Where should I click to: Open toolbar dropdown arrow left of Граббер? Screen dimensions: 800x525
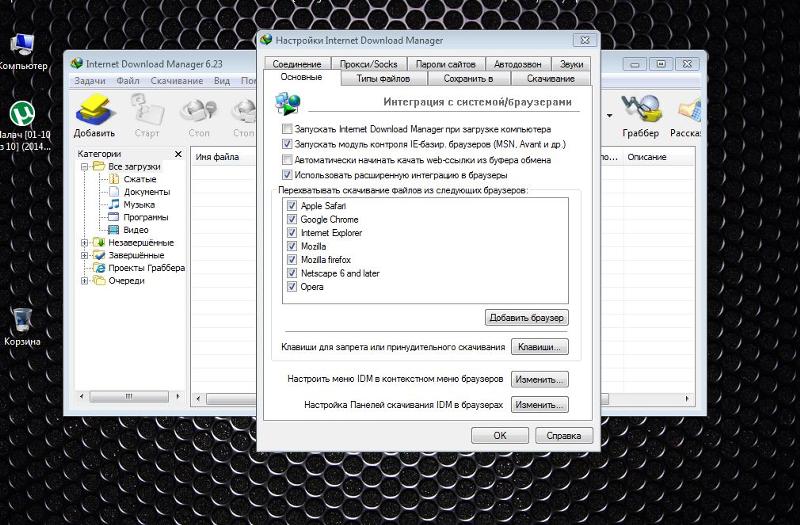click(x=609, y=116)
